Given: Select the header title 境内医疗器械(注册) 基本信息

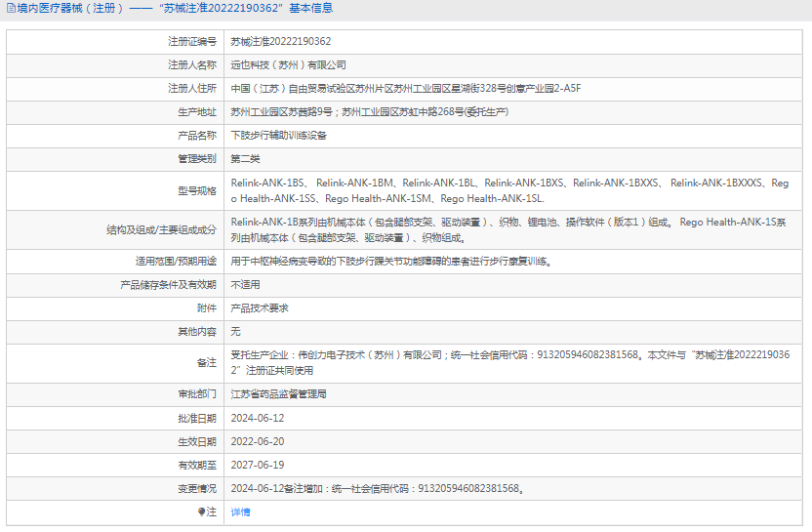Looking at the screenshot, I should [x=175, y=8].
